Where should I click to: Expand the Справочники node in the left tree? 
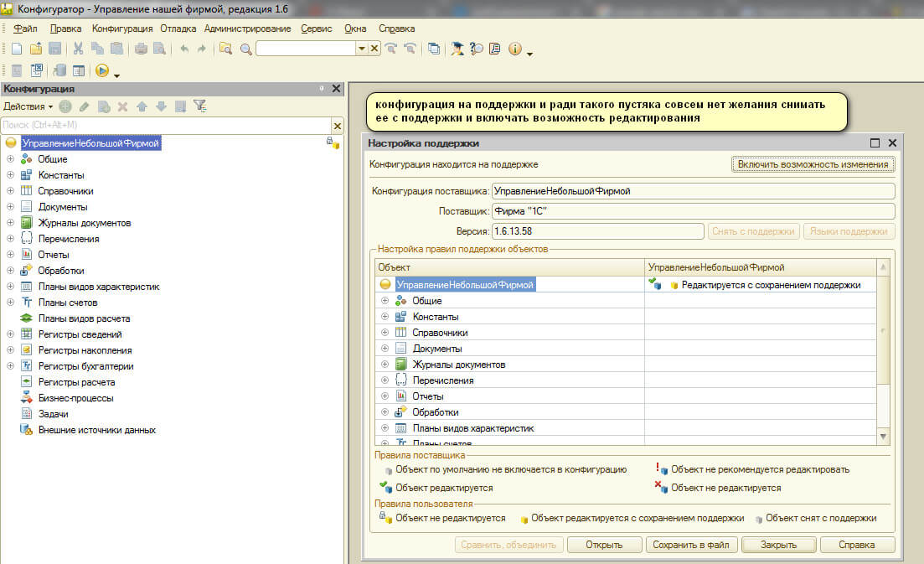coord(10,191)
